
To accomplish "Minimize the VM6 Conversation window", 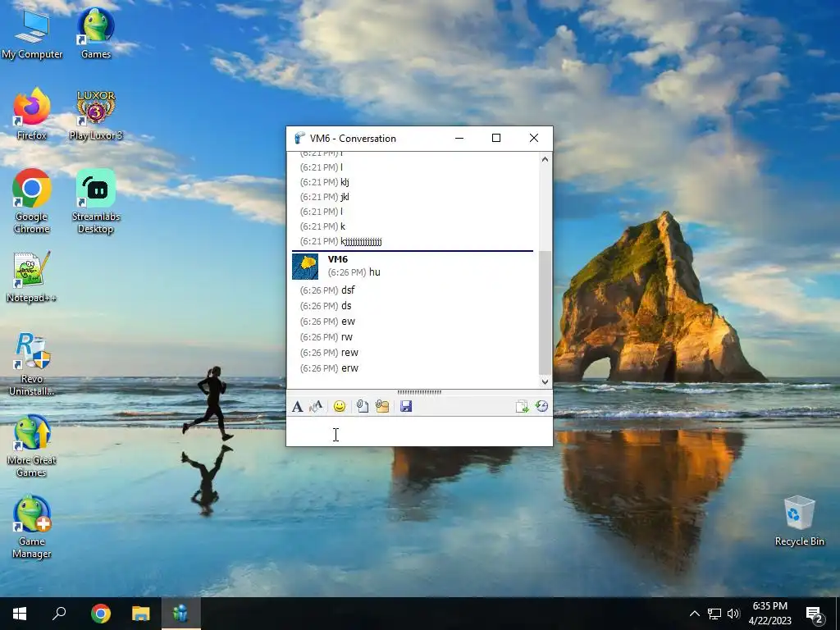I will pyautogui.click(x=459, y=138).
